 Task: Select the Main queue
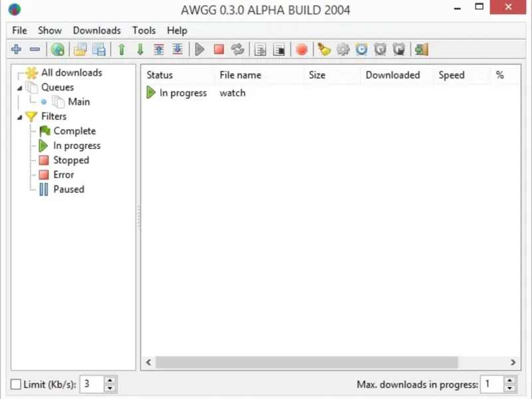pyautogui.click(x=78, y=102)
